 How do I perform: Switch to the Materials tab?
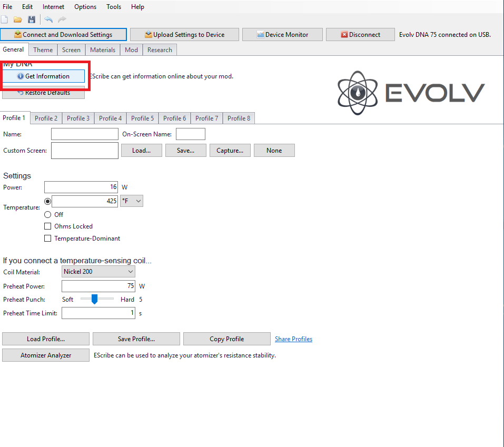pos(102,50)
